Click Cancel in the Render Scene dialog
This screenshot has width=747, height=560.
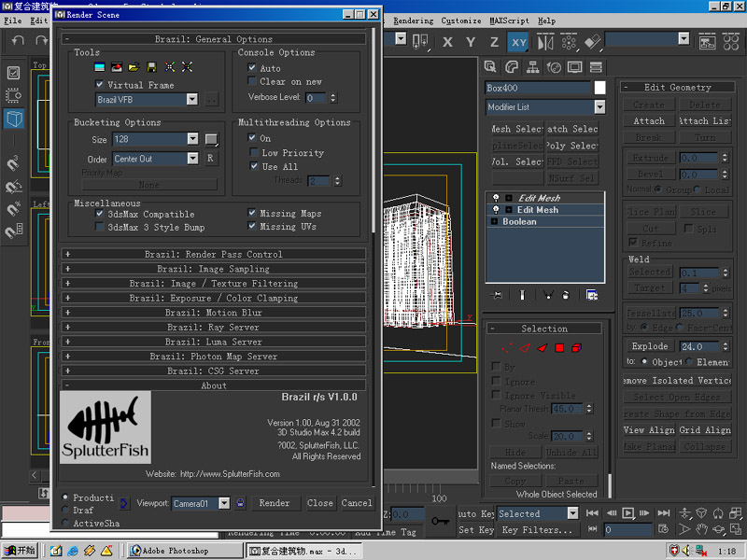357,503
